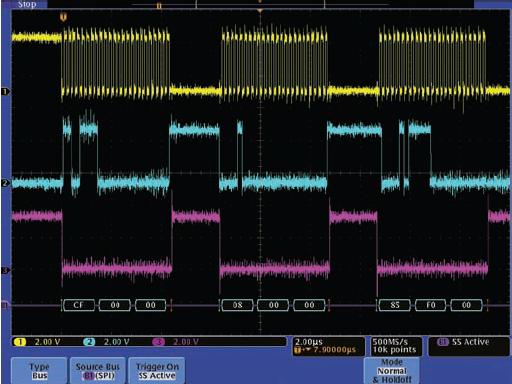Select the yellow channel 1 badge
The image size is (512, 384).
pos(20,342)
